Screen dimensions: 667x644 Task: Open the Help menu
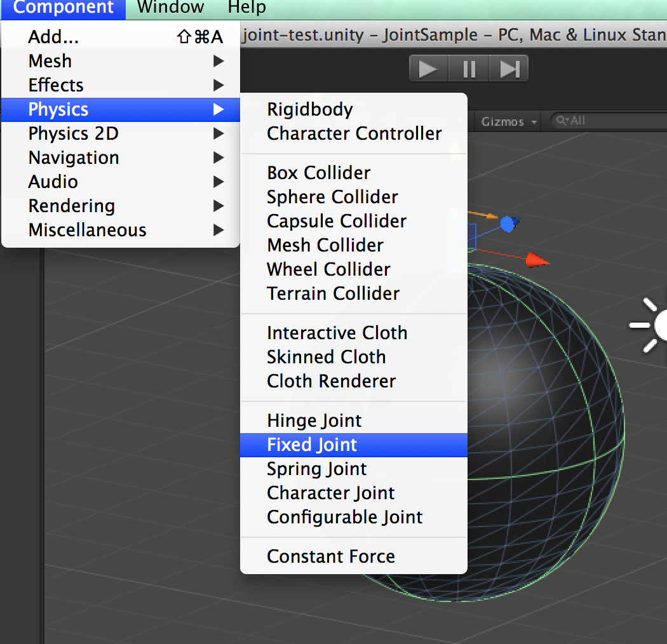point(246,8)
